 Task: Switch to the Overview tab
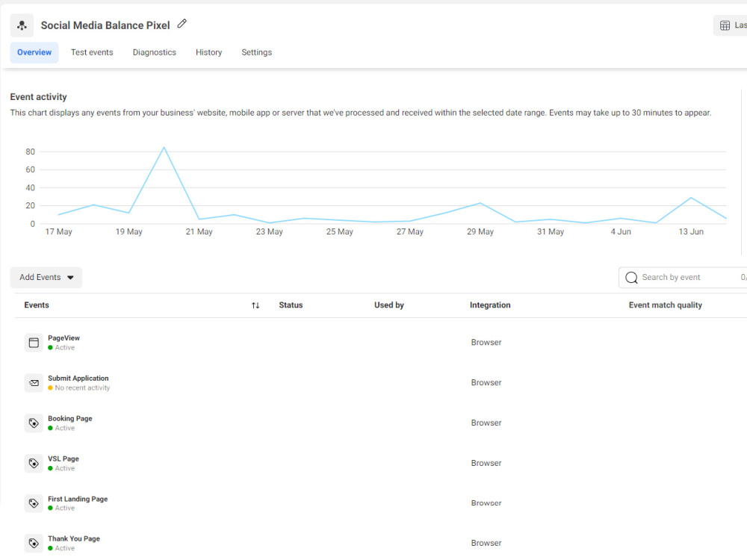click(34, 52)
